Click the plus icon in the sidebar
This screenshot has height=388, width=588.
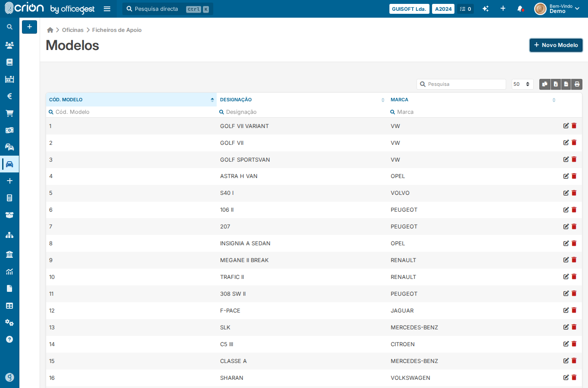click(x=9, y=181)
